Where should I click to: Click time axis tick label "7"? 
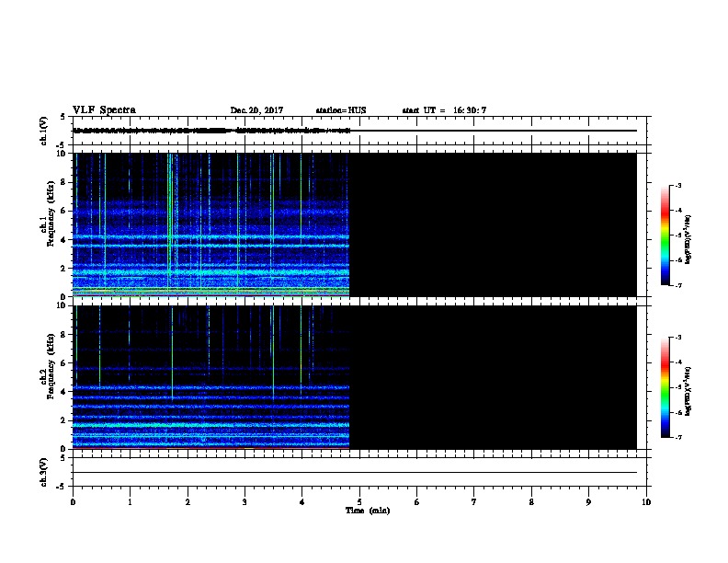coord(474,502)
